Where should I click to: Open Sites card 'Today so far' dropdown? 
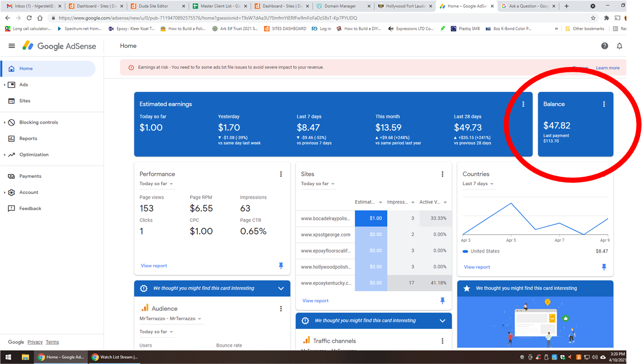[x=318, y=184]
